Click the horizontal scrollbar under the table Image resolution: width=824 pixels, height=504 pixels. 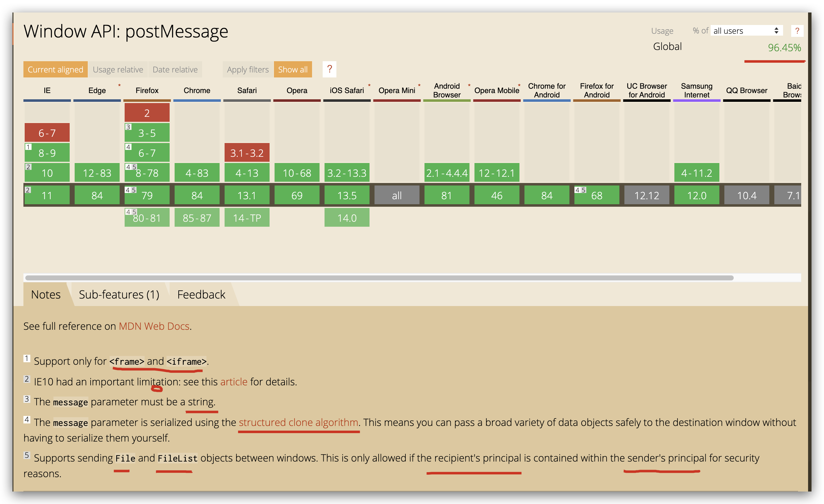pos(379,278)
